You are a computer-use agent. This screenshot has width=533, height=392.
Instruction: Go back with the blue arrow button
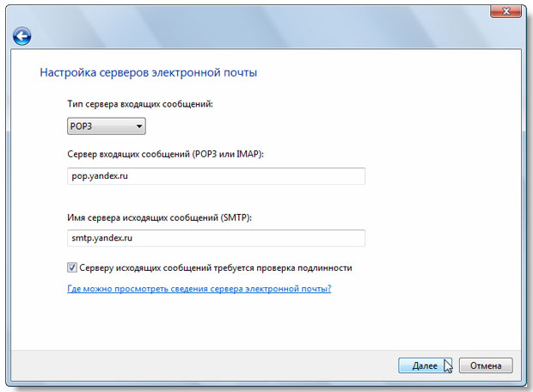tap(22, 36)
